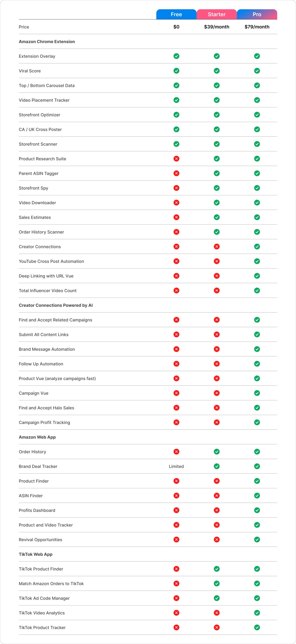Click the TikTok Ad Code Manager label
This screenshot has width=296, height=644.
(x=44, y=598)
